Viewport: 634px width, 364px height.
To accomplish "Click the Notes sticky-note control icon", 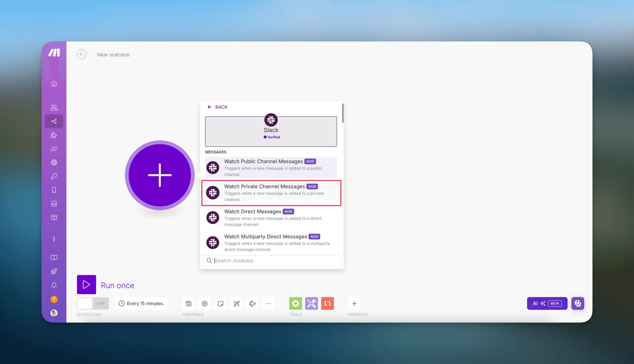I will [221, 303].
